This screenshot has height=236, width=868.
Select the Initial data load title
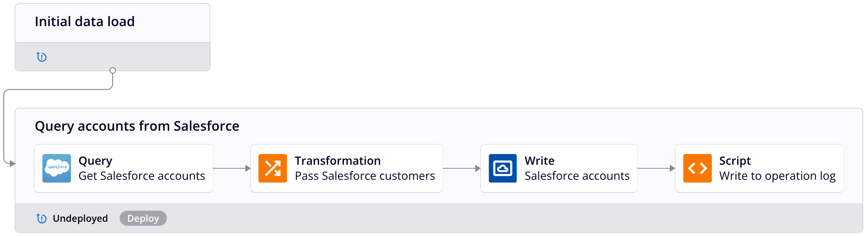pyautogui.click(x=85, y=21)
